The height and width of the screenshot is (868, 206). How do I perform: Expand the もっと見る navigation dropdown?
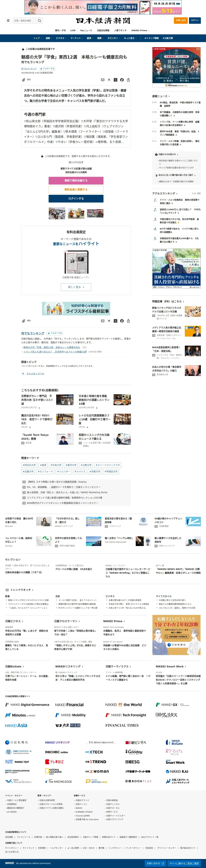point(130,38)
